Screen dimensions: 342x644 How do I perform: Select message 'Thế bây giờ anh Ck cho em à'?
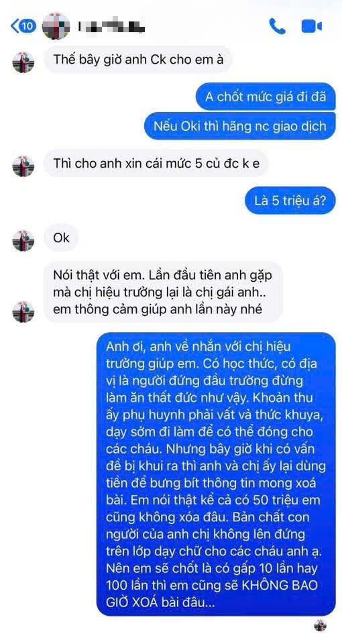tap(138, 60)
